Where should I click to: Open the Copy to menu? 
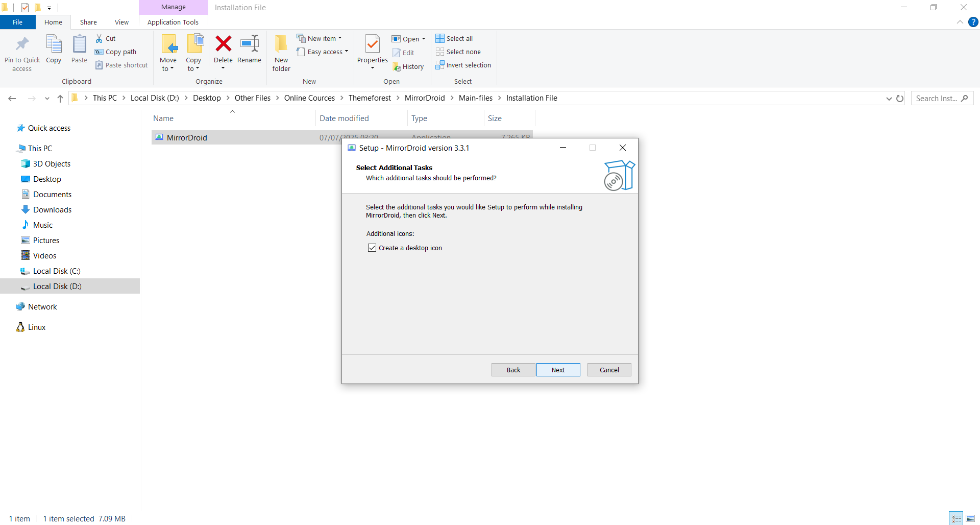tap(193, 53)
